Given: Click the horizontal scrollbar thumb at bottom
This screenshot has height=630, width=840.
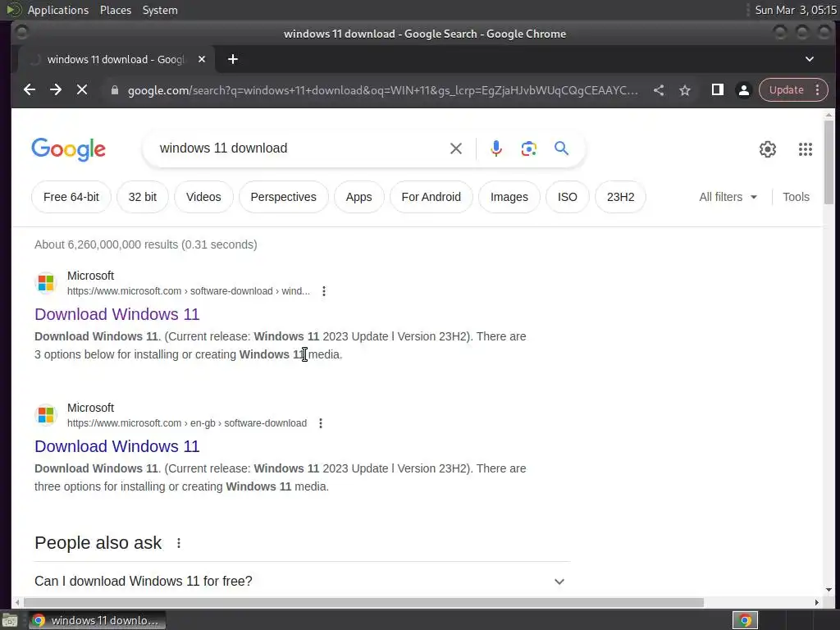Looking at the screenshot, I should (363, 603).
